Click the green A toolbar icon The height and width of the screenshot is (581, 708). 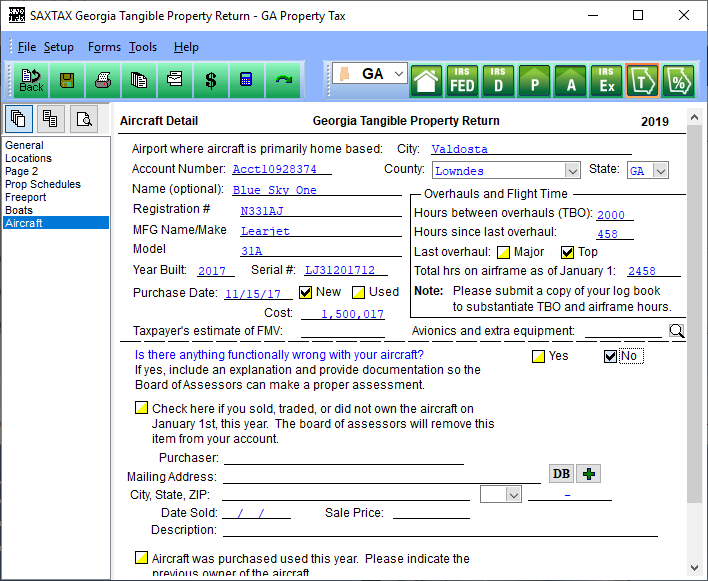tap(571, 81)
